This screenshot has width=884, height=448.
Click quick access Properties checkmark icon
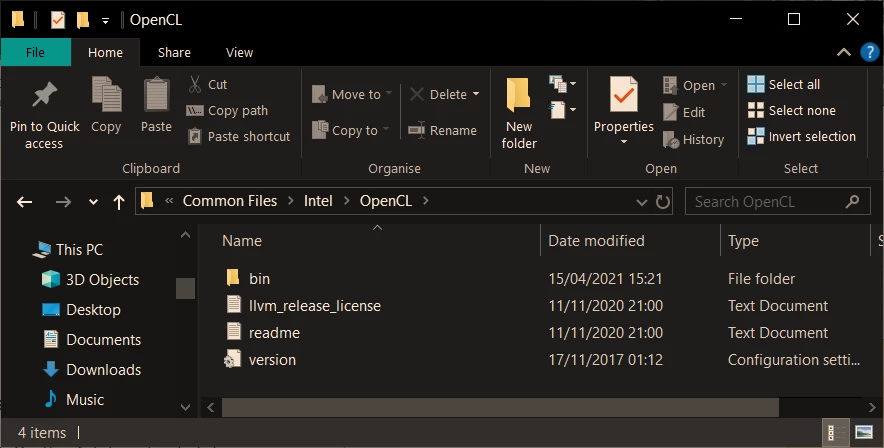[x=58, y=20]
